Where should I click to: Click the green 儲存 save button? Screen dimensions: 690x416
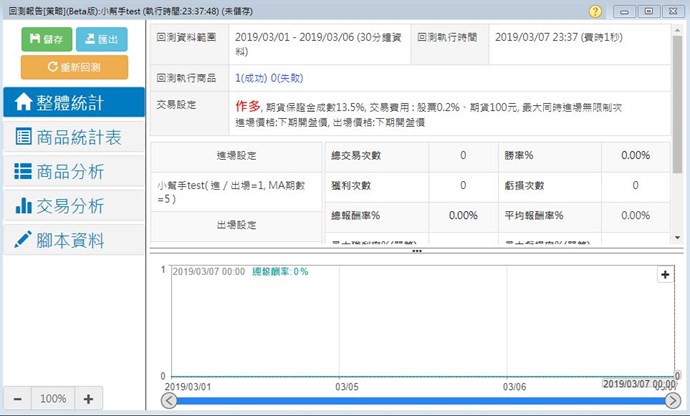point(46,39)
